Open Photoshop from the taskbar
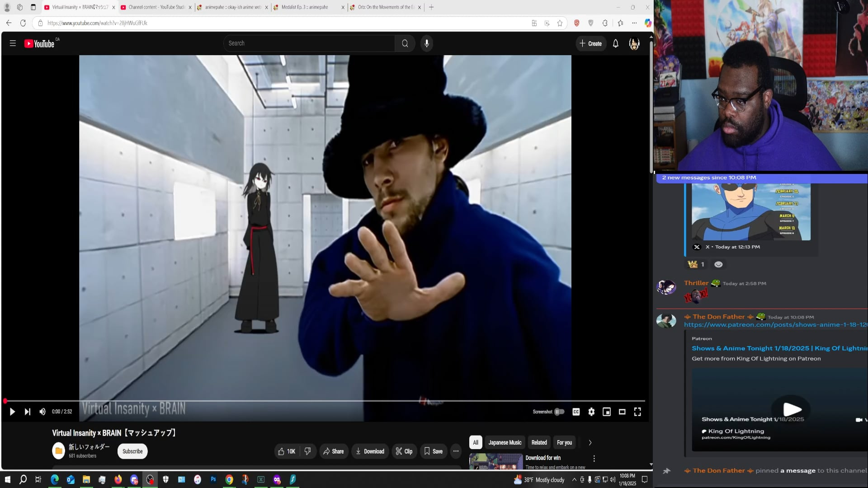868x488 pixels. pyautogui.click(x=213, y=479)
